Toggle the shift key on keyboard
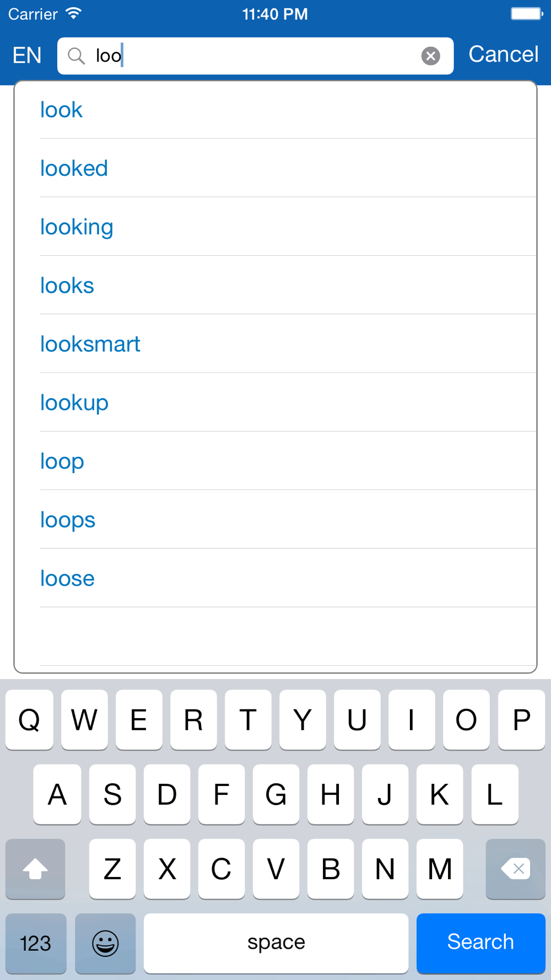Screen dimensions: 551x980 (35, 869)
